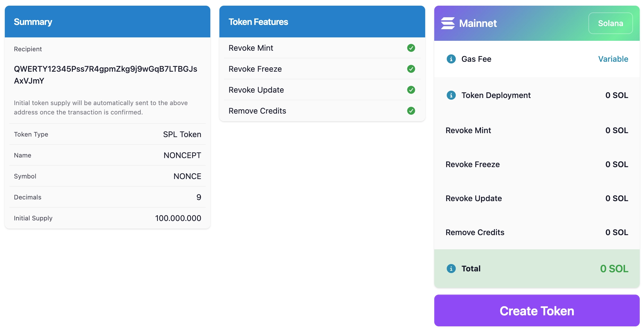
Task: Click the Token Type label
Action: [31, 134]
